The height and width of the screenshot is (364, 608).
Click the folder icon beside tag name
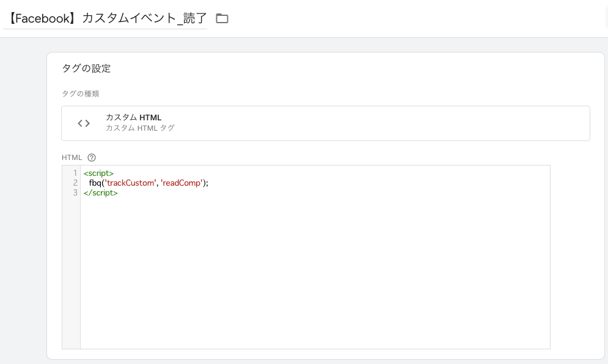[x=222, y=18]
